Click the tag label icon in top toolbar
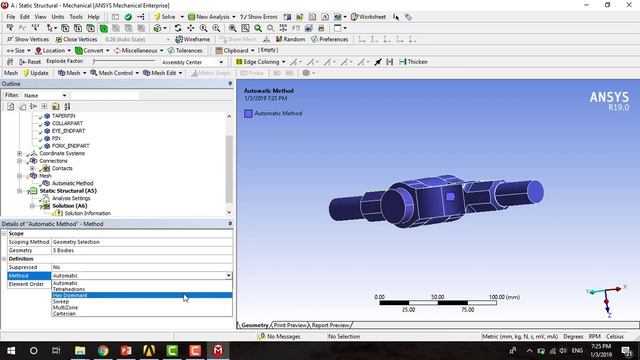The image size is (640, 360). [x=408, y=17]
